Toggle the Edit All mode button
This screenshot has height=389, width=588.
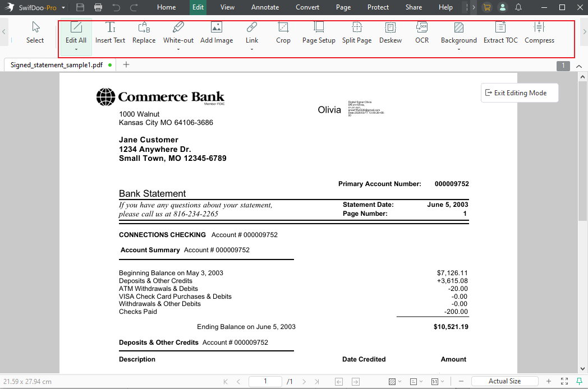(x=76, y=33)
